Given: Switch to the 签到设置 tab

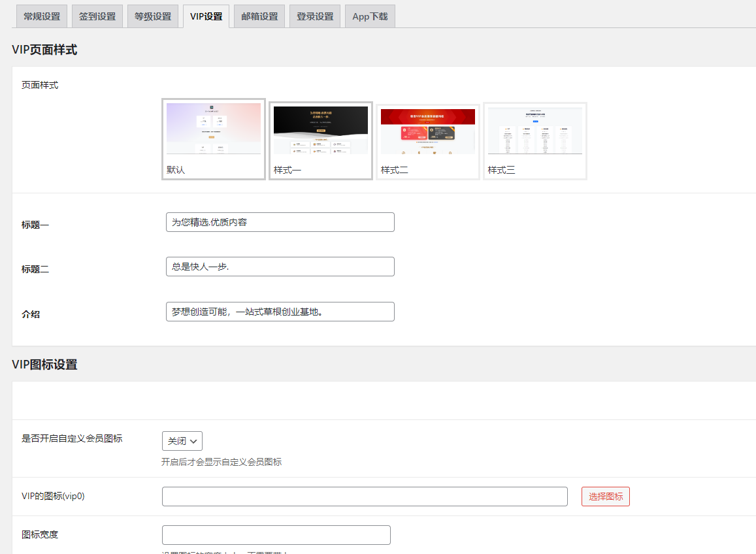Looking at the screenshot, I should click(97, 17).
